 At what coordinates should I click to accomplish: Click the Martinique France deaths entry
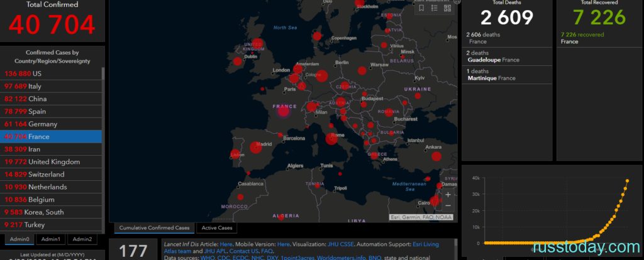point(508,75)
